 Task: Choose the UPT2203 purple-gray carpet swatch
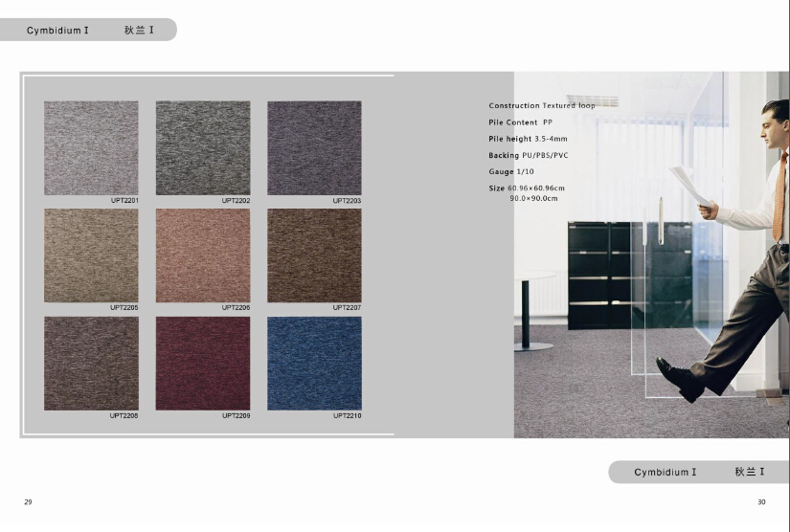(x=314, y=147)
